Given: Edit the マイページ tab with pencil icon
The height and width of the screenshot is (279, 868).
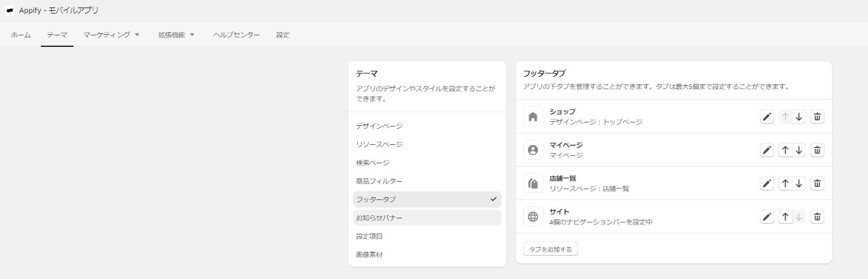Looking at the screenshot, I should (x=767, y=150).
